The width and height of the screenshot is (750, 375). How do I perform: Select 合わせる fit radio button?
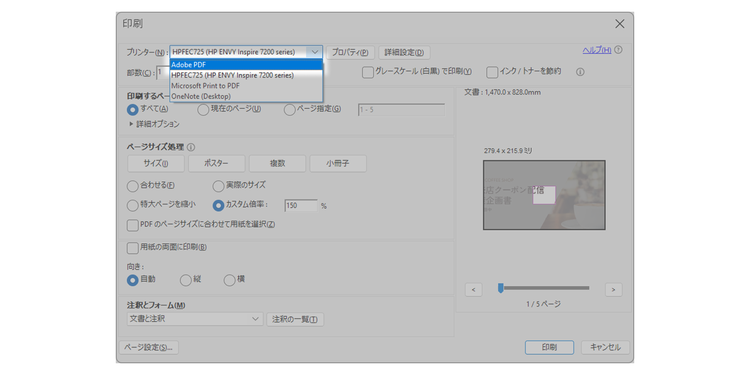point(132,186)
